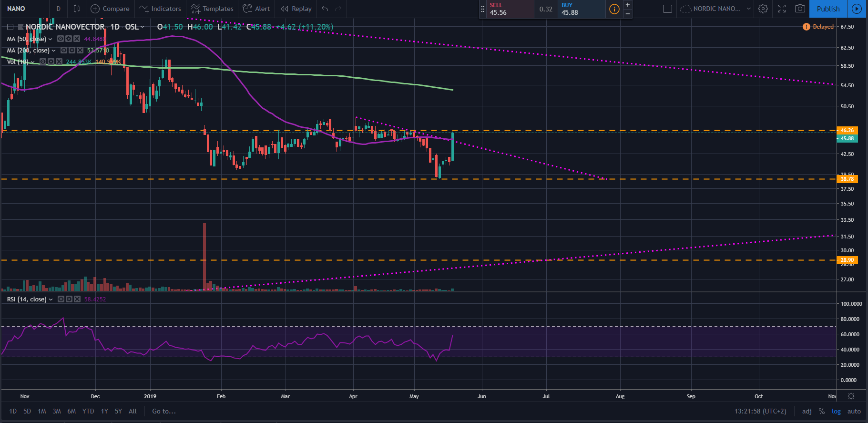The width and height of the screenshot is (868, 423).
Task: Undo the last chart action
Action: tap(325, 9)
